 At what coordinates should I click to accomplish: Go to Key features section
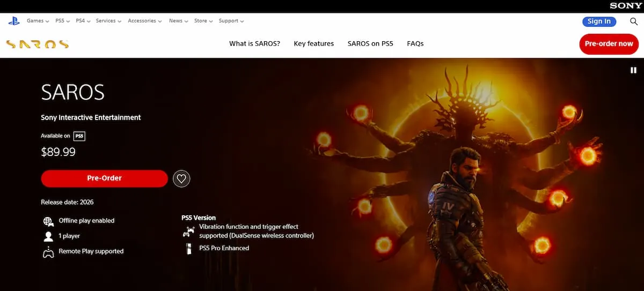(x=314, y=44)
